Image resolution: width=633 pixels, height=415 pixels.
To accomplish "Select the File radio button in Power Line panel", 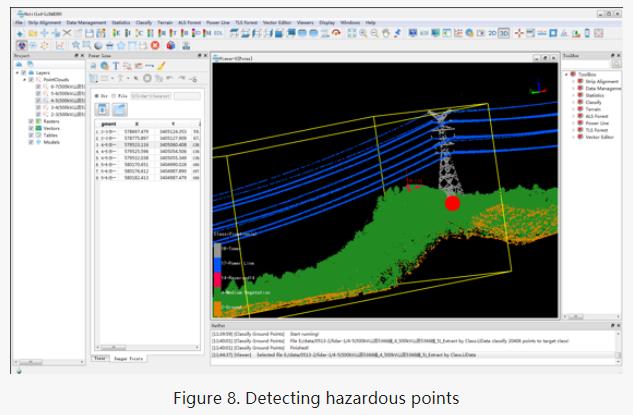I will point(113,96).
